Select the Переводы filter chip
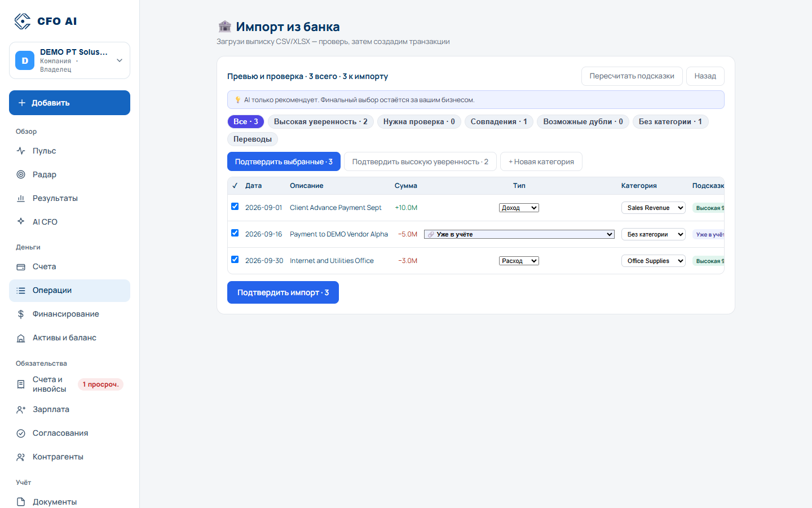 253,139
